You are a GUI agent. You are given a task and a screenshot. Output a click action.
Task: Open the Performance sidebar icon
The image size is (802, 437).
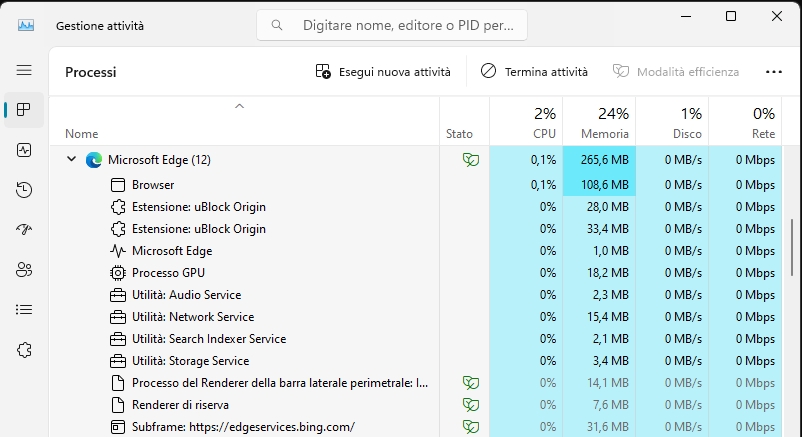[x=24, y=150]
